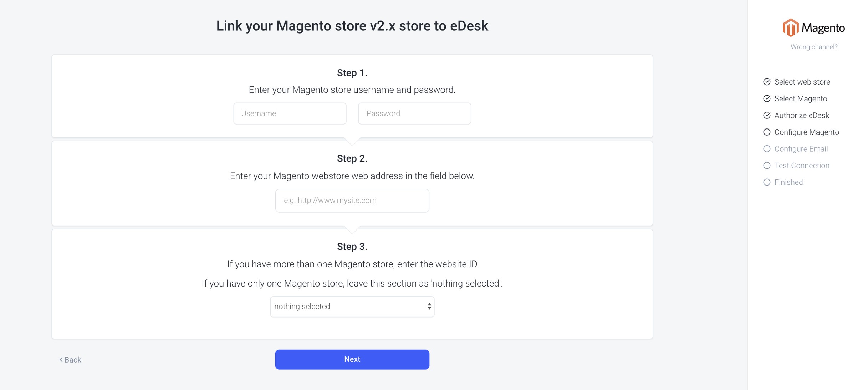Open the Test Connection step label
The height and width of the screenshot is (390, 868).
pos(802,166)
